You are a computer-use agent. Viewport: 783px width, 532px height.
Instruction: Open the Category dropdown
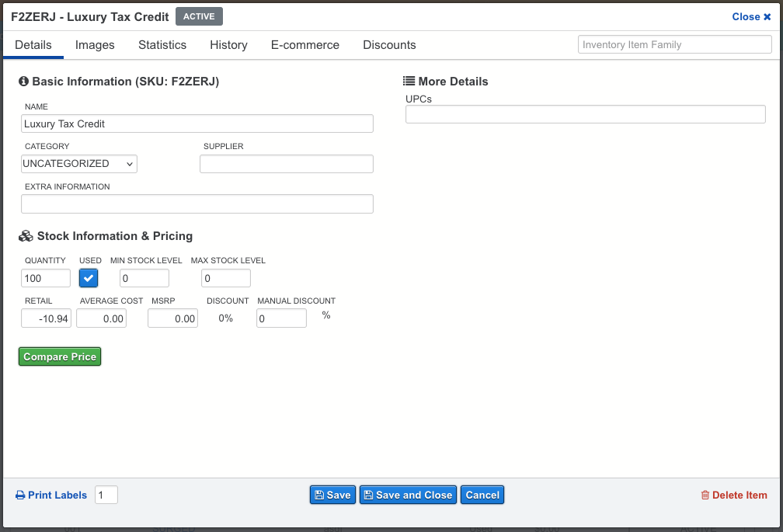[79, 164]
